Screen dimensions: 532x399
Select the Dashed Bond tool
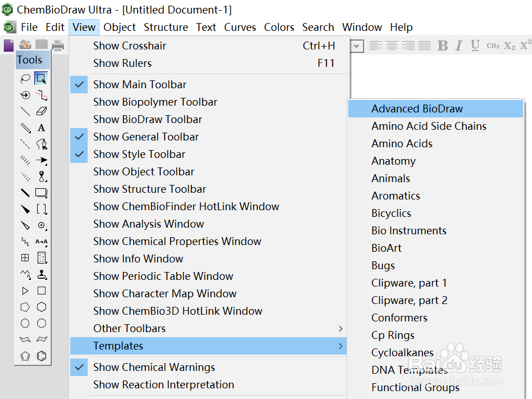25,144
